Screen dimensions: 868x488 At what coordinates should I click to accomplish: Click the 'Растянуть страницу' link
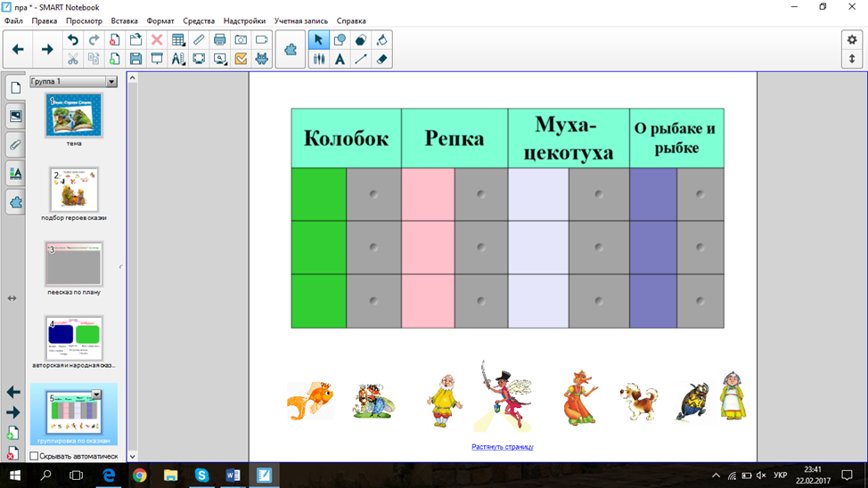[x=502, y=447]
